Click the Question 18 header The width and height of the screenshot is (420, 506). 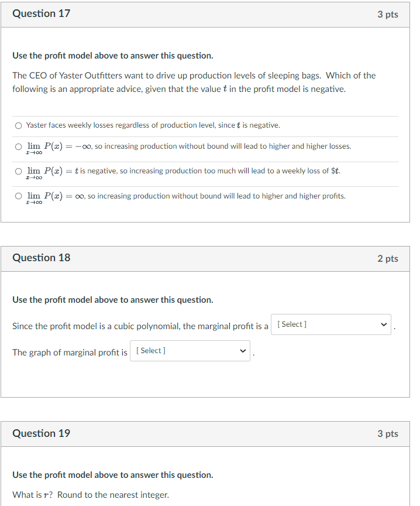coord(41,258)
